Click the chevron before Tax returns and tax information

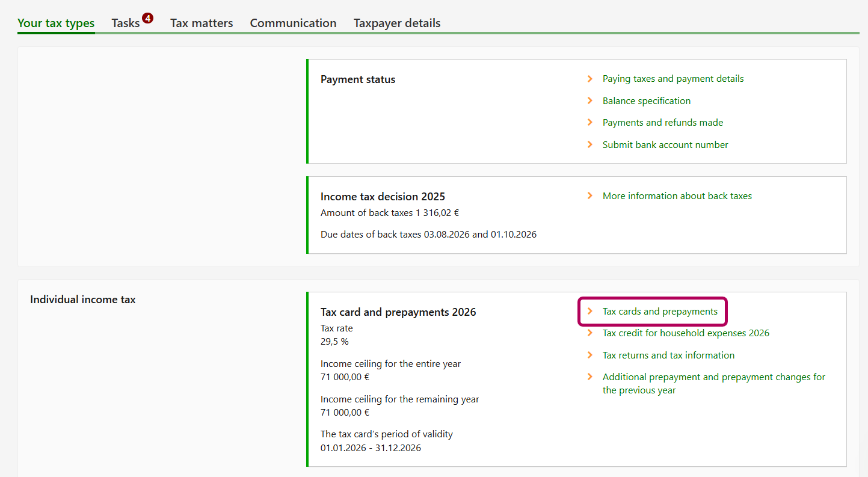point(590,355)
